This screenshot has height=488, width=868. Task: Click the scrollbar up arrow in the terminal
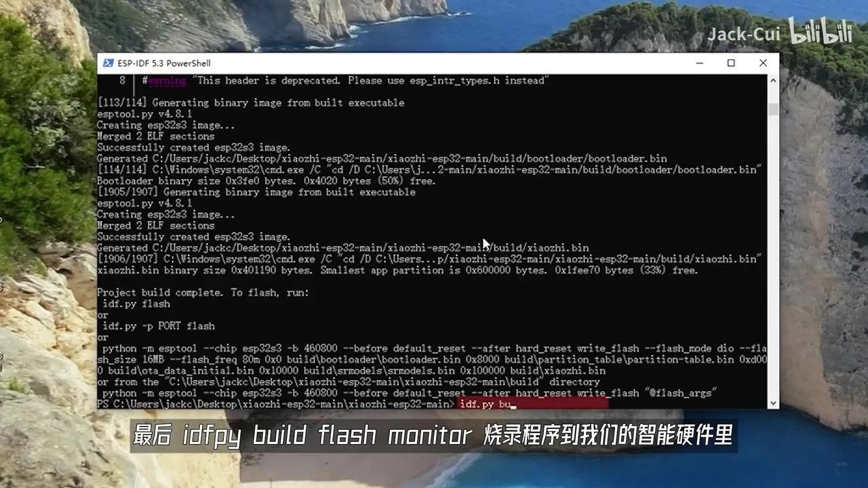[773, 80]
